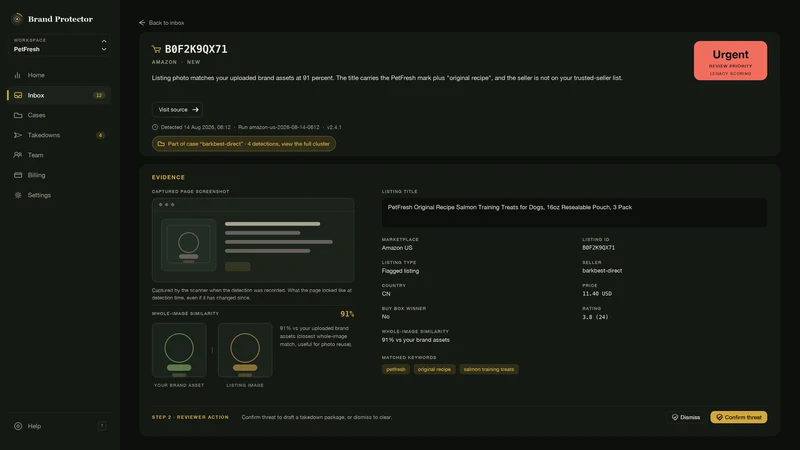Viewport: 800px width, 450px height.
Task: Click Confirm threat button
Action: tap(738, 417)
